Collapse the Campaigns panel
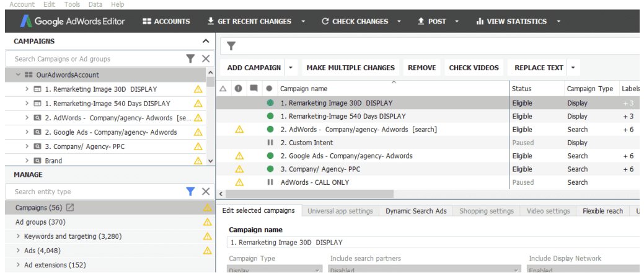 click(x=206, y=41)
